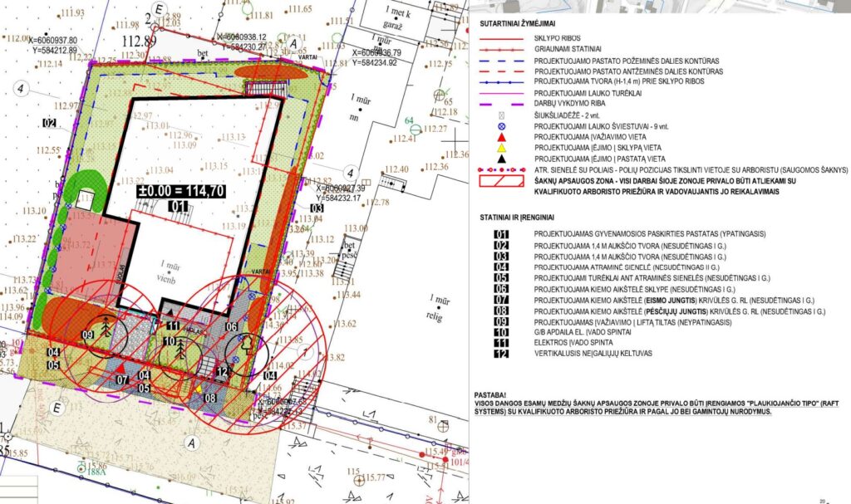Viewport: 851px width, 504px height.
Task: Click the lauko šviestuvai light fixture symbol
Action: point(501,126)
